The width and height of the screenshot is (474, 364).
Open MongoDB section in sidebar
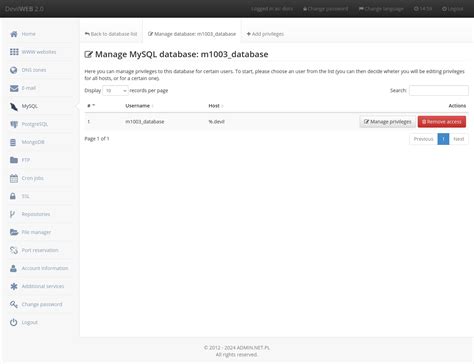pos(33,142)
